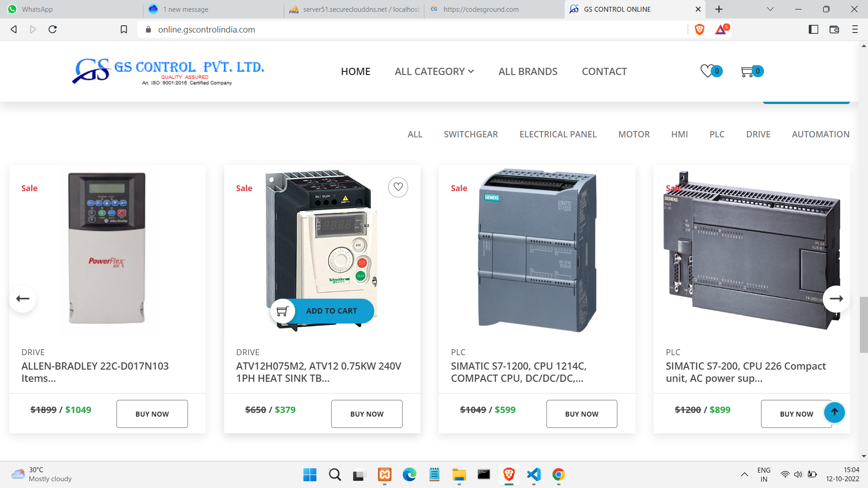Open the weather widget on taskbar
868x488 pixels.
coord(42,474)
